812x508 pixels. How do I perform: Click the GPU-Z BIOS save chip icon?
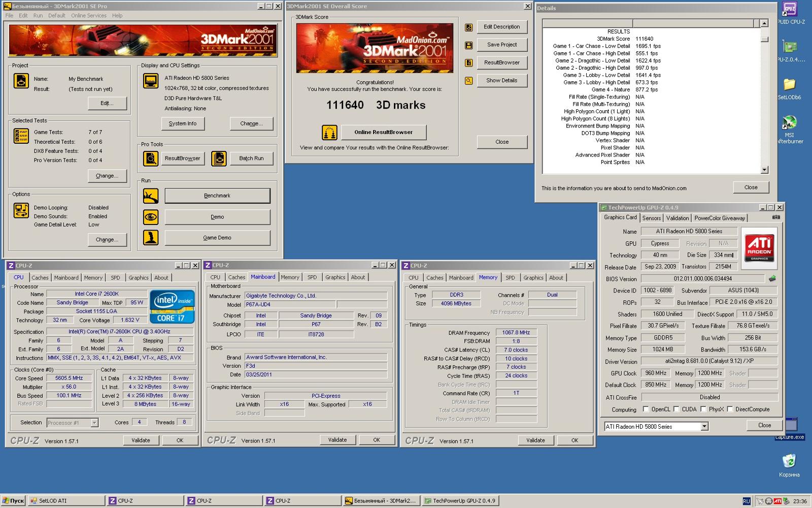click(x=772, y=278)
